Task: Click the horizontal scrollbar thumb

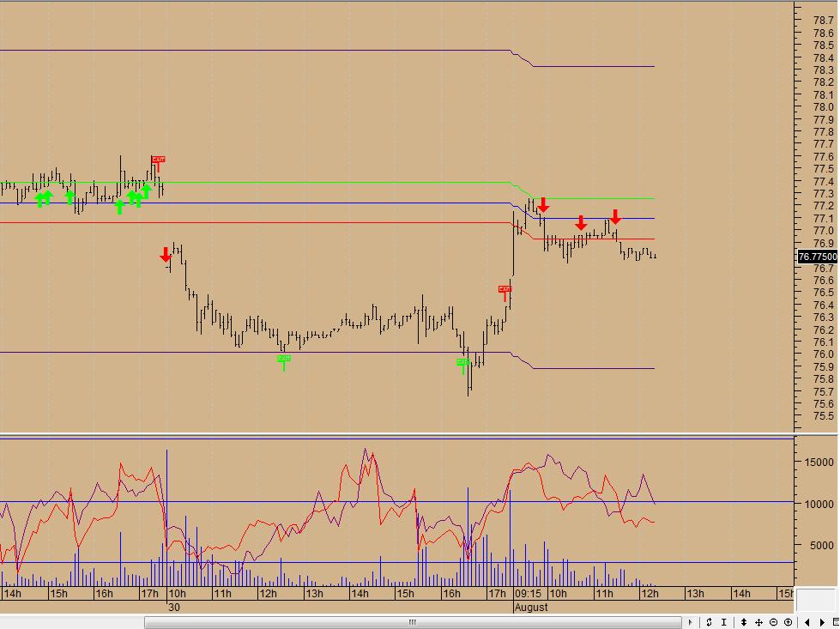Action: point(412,622)
